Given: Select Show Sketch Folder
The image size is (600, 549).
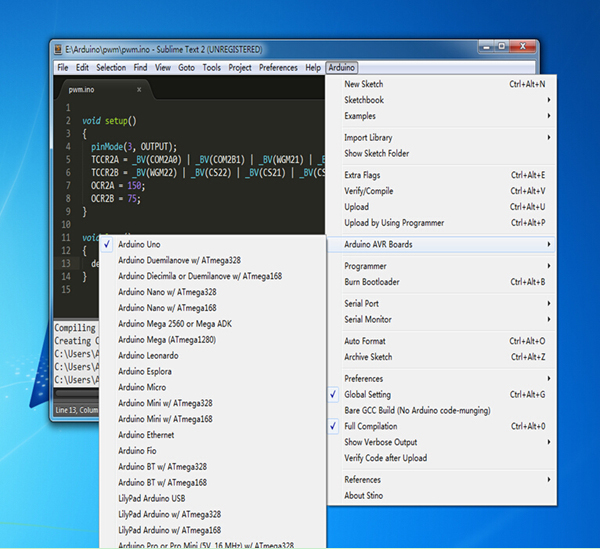Looking at the screenshot, I should click(x=442, y=153).
